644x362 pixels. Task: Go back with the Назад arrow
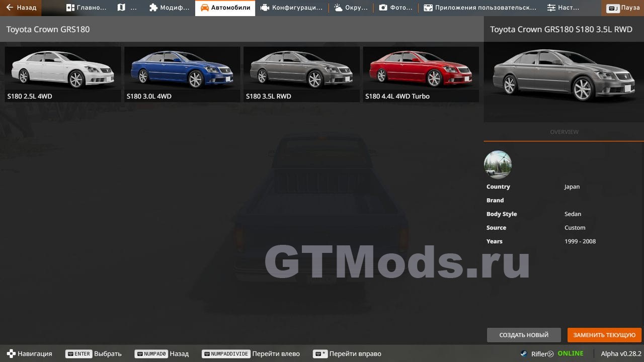click(x=21, y=8)
